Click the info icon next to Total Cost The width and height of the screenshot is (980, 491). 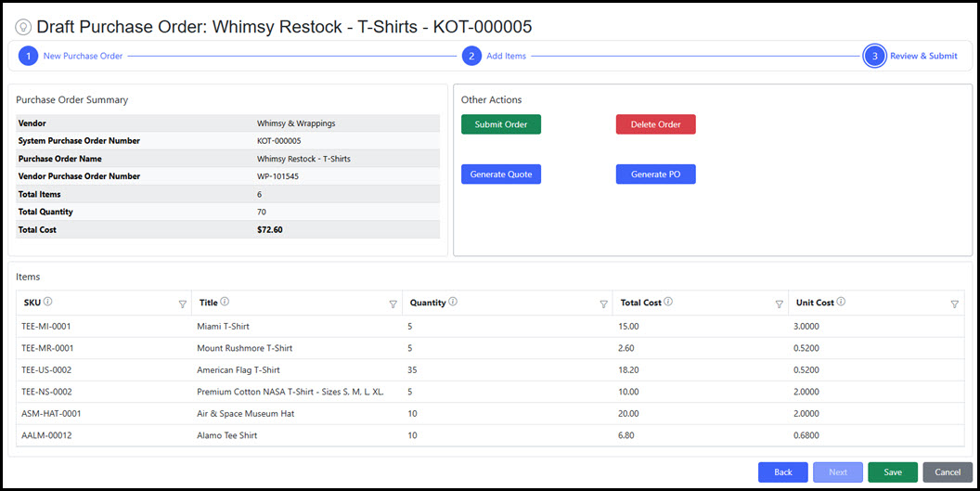668,302
